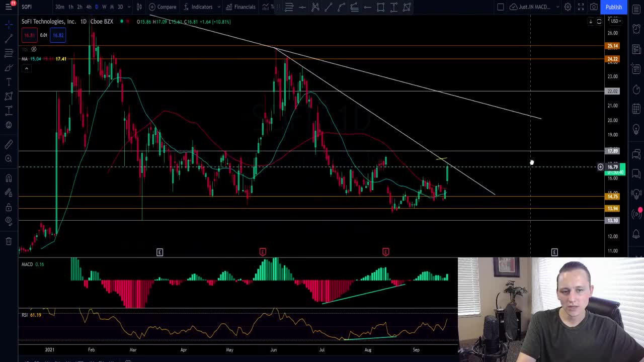Screen dimensions: 644x362
Task: Open the emoji icons tool
Action: 9,125
